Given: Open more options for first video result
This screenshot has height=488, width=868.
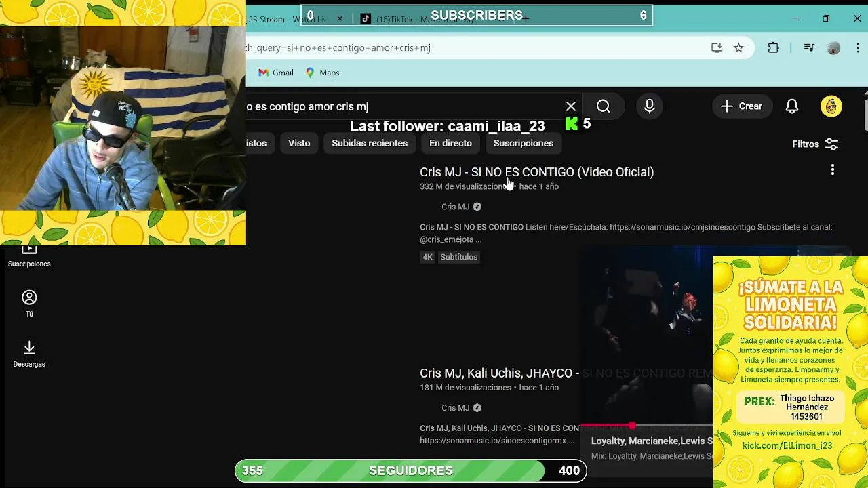Looking at the screenshot, I should click(x=833, y=170).
